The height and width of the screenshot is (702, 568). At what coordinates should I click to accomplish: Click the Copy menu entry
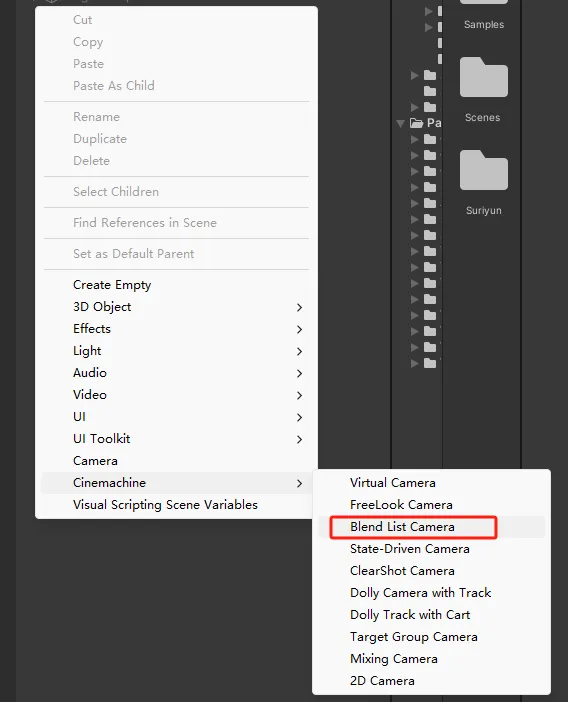point(176,42)
